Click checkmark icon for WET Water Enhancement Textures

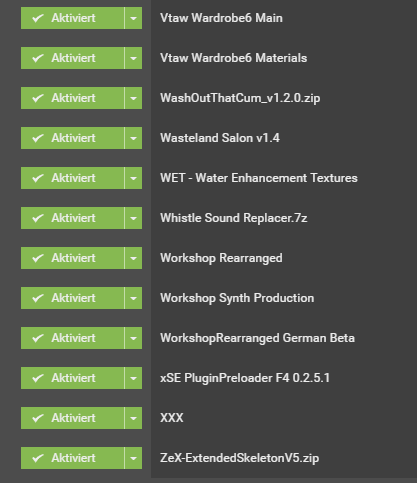38,178
